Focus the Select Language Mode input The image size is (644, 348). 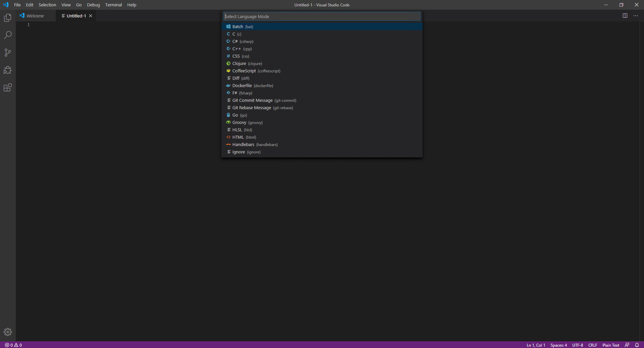click(x=322, y=16)
